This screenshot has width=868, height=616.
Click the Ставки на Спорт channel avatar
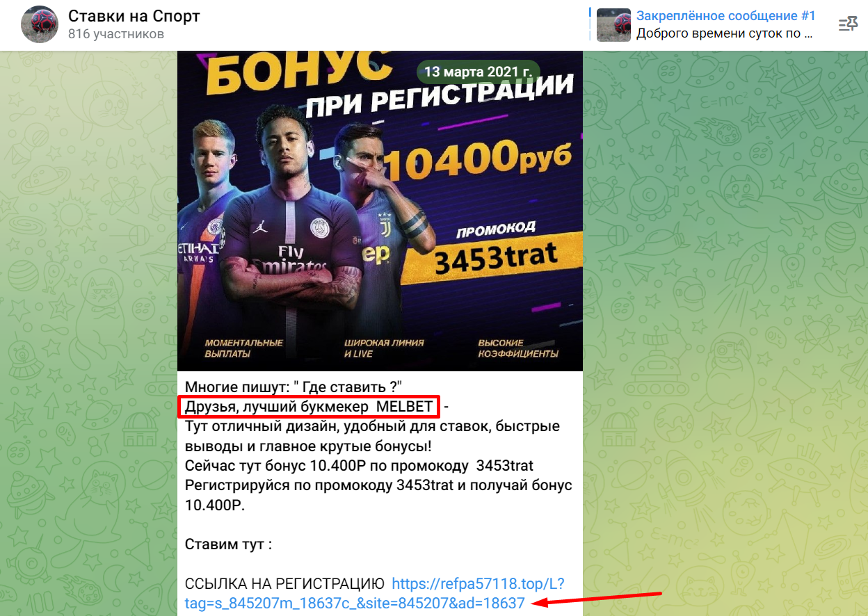(x=40, y=25)
